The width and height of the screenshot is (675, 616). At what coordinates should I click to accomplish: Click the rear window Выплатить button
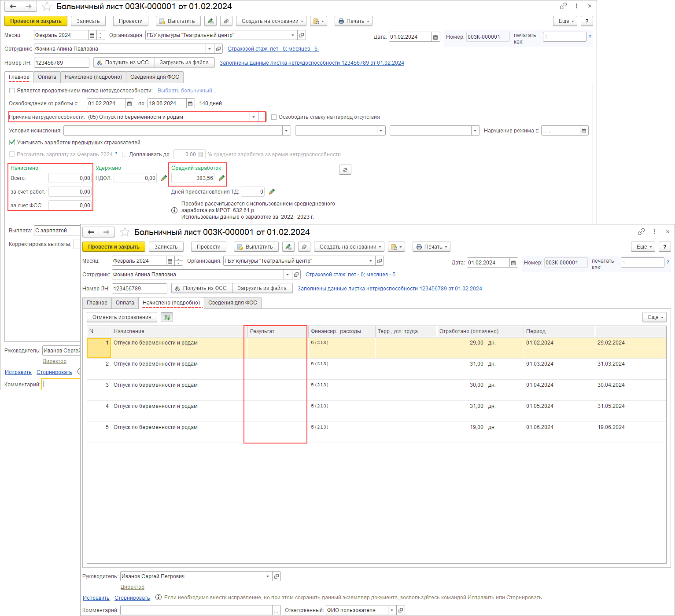[178, 21]
